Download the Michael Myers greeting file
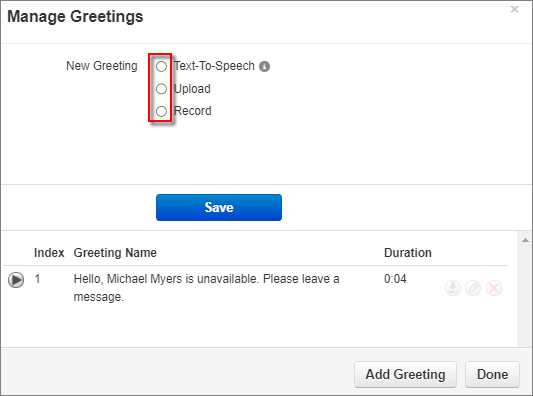The height and width of the screenshot is (396, 533). (x=453, y=288)
